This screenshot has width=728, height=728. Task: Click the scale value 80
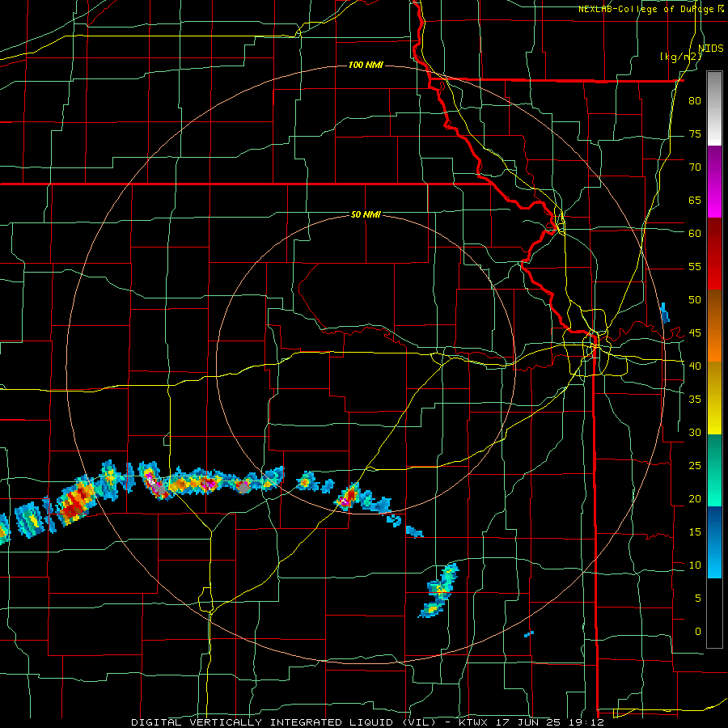695,101
